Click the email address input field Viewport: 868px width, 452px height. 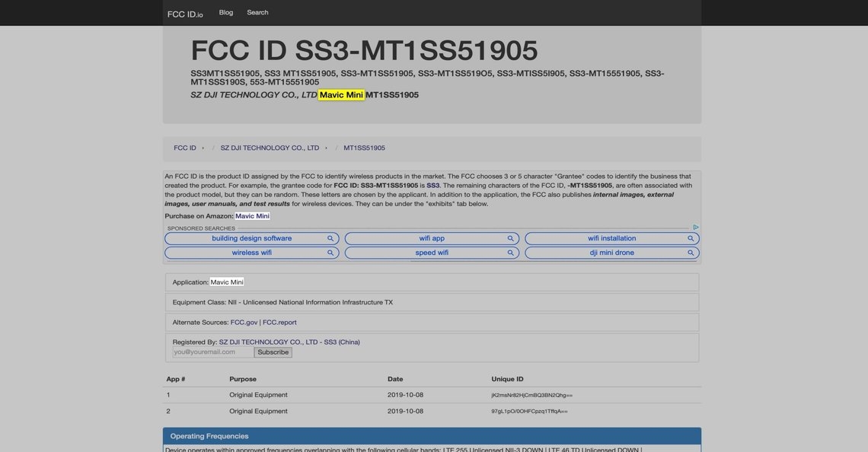point(213,352)
